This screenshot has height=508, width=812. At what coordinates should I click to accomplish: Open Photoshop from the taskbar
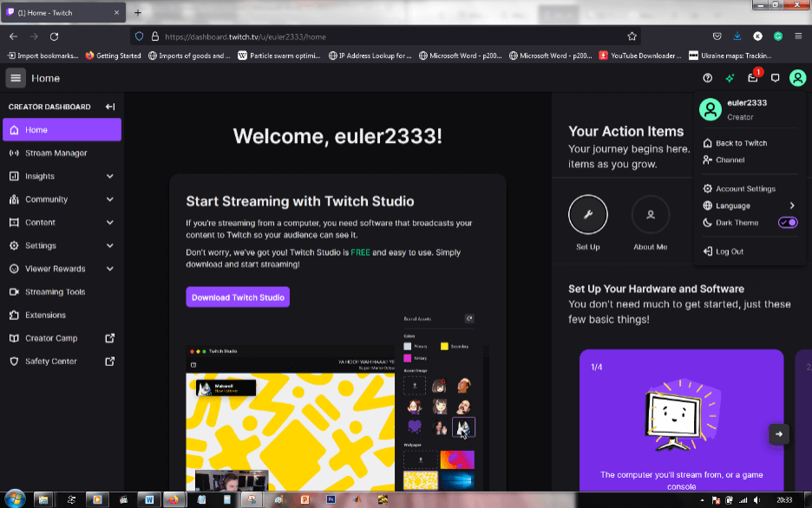tap(331, 499)
